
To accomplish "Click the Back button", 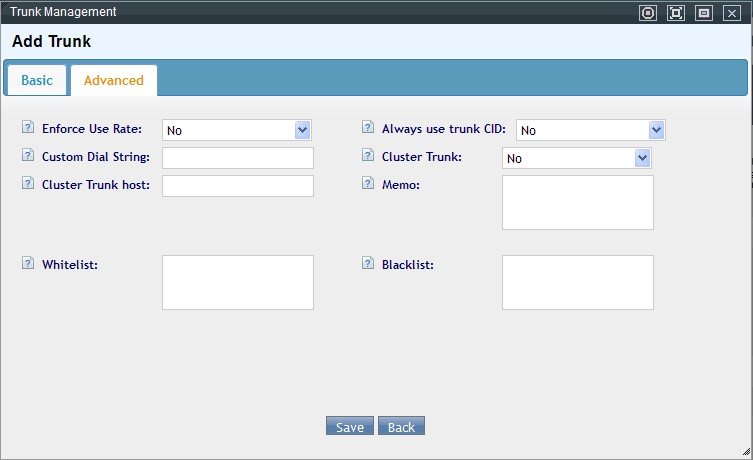I will (x=401, y=427).
